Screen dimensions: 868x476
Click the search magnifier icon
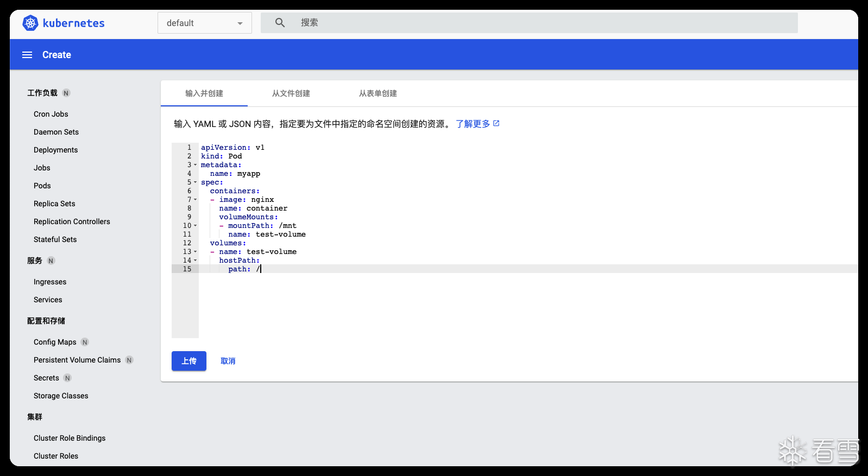tap(280, 23)
